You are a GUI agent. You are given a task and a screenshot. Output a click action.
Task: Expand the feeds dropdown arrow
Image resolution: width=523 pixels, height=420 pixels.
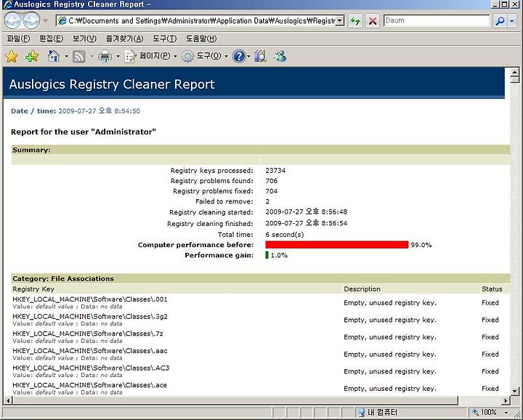(92, 57)
